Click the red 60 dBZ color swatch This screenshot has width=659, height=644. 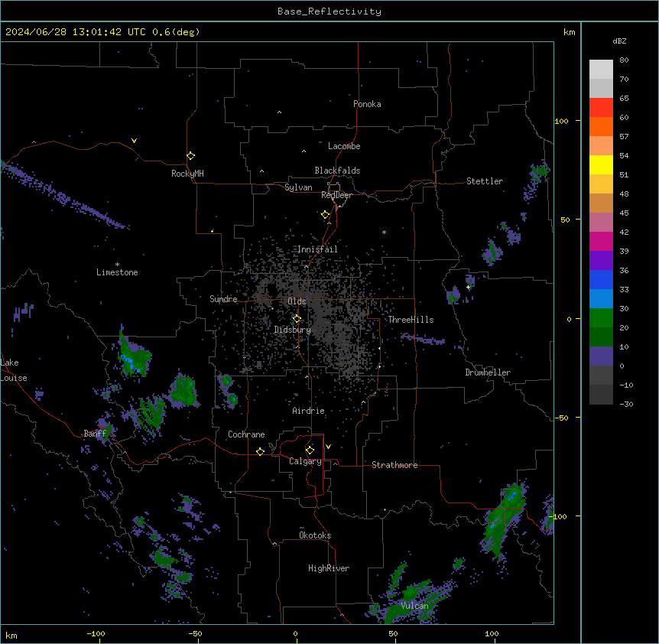pyautogui.click(x=601, y=108)
